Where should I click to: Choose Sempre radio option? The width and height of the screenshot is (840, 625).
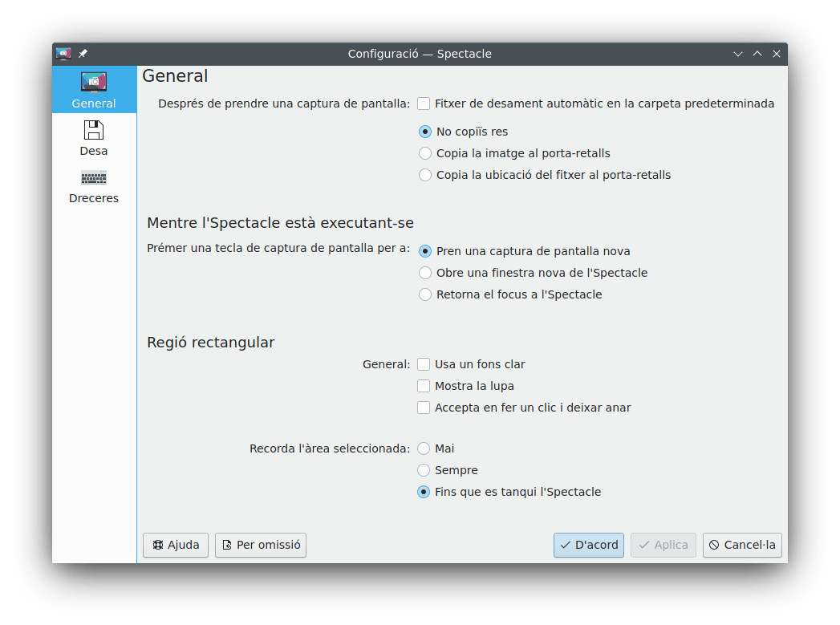coord(424,470)
